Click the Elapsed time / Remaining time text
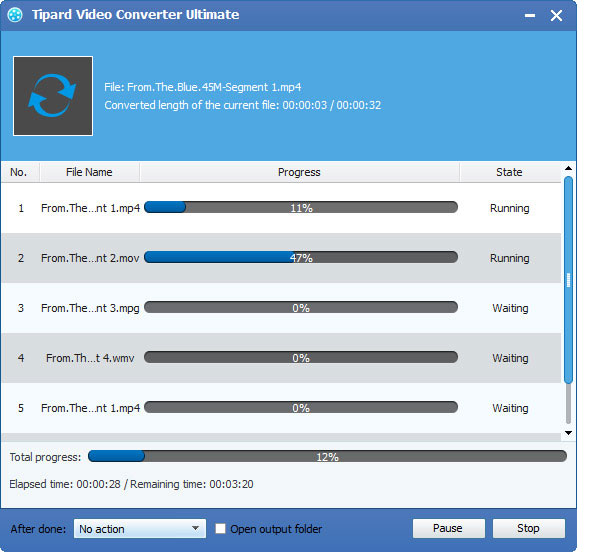The height and width of the screenshot is (552, 600). click(131, 484)
